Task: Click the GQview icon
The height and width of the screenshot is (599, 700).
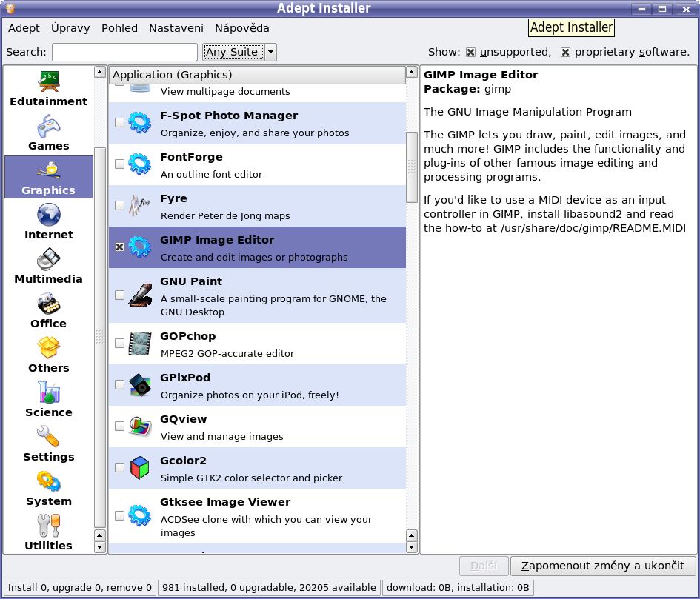Action: click(x=140, y=426)
